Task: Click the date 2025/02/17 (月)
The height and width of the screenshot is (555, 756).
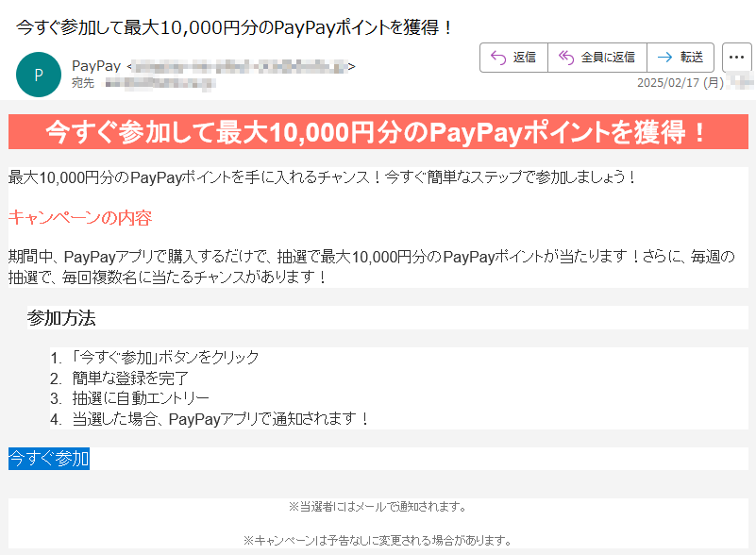Action: click(680, 83)
